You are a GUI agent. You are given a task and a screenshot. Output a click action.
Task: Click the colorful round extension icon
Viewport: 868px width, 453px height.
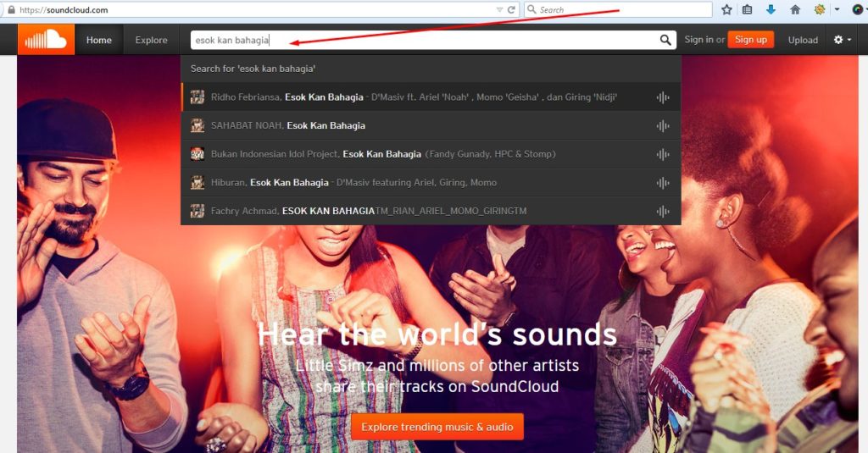(858, 9)
